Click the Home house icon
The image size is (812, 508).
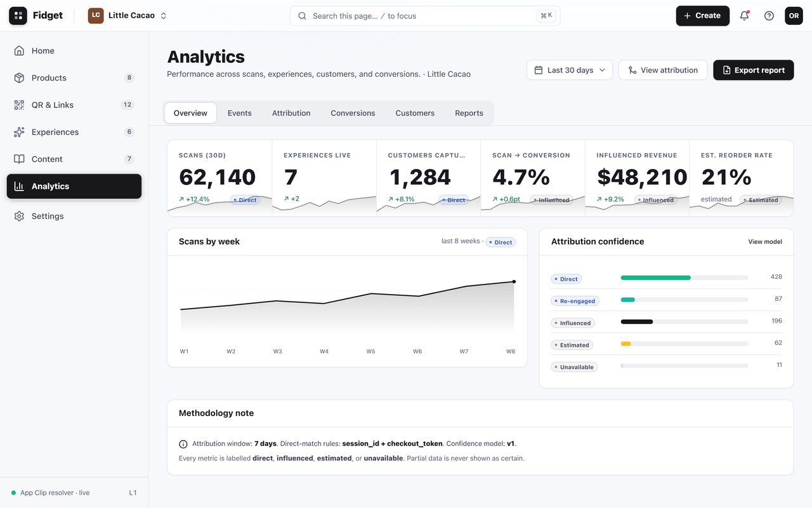pyautogui.click(x=19, y=51)
